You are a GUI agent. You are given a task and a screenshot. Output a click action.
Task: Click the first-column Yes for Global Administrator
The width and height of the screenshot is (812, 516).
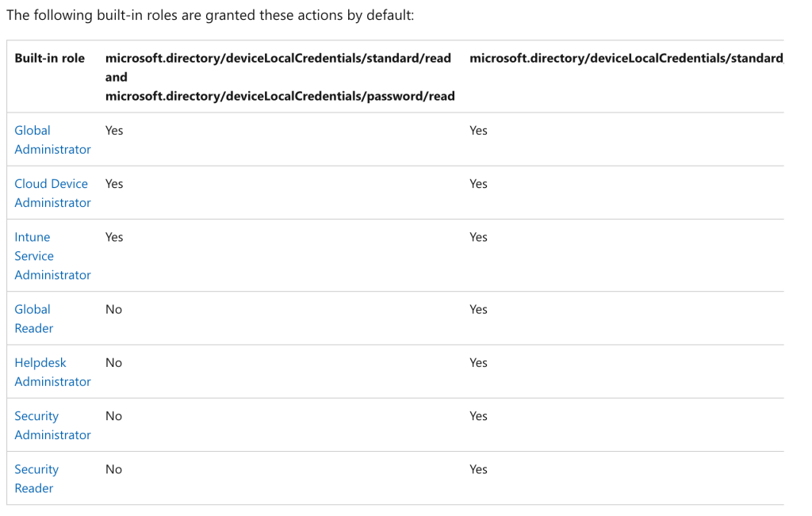pyautogui.click(x=114, y=130)
